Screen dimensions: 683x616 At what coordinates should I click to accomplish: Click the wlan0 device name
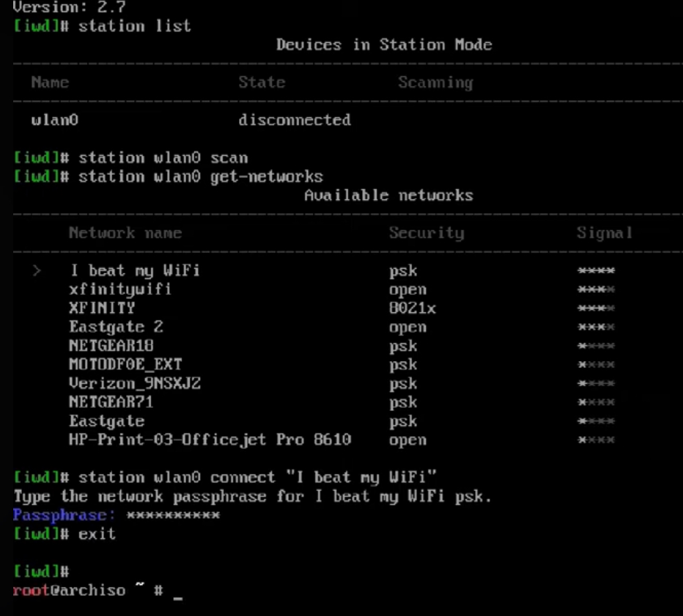54,120
